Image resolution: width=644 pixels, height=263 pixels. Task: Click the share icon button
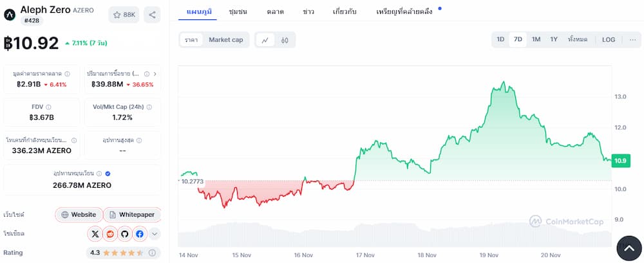point(152,15)
